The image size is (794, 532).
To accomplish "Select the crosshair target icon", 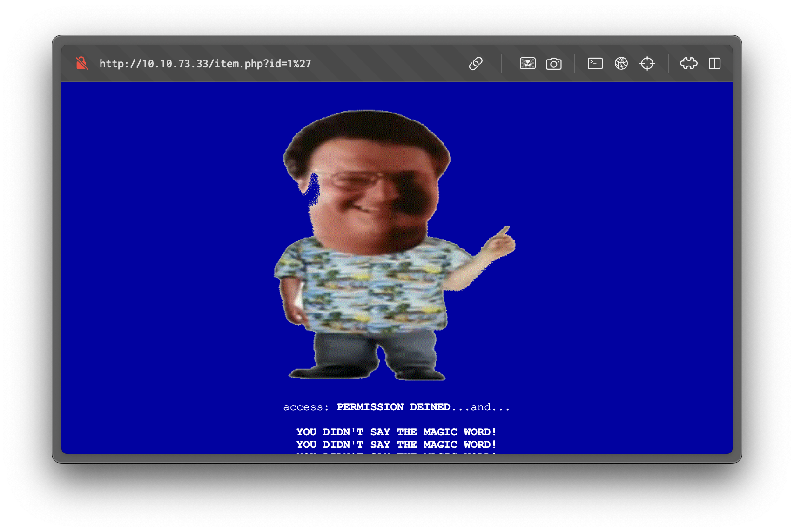I will [x=647, y=63].
